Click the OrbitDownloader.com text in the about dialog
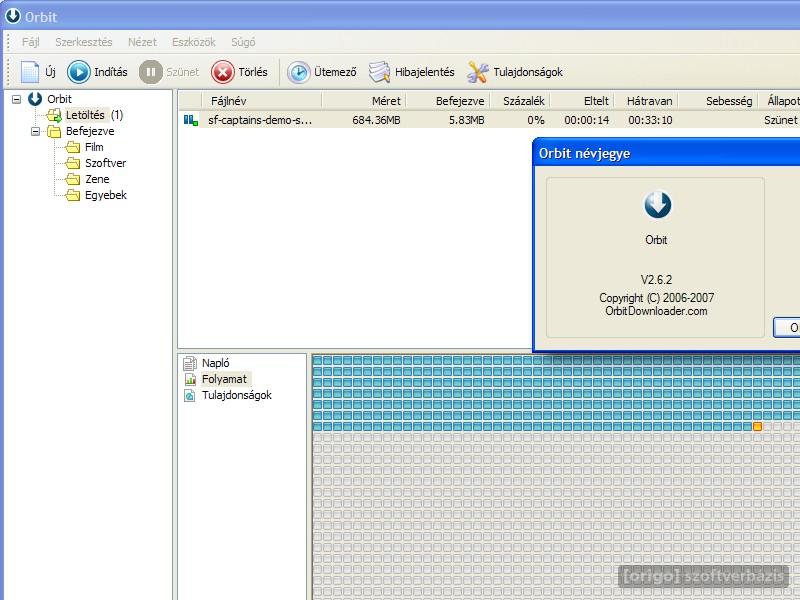The image size is (800, 600). (656, 311)
